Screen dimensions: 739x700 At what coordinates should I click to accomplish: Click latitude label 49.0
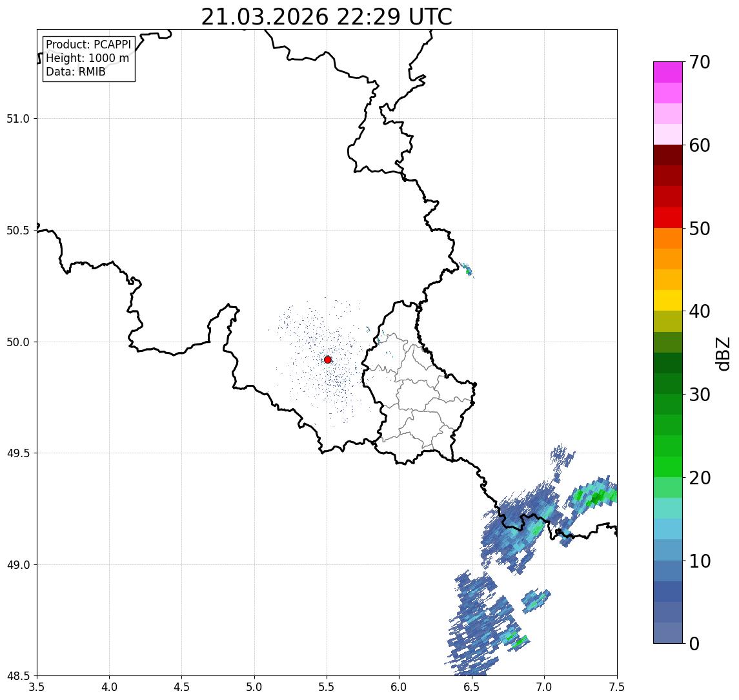click(x=18, y=564)
